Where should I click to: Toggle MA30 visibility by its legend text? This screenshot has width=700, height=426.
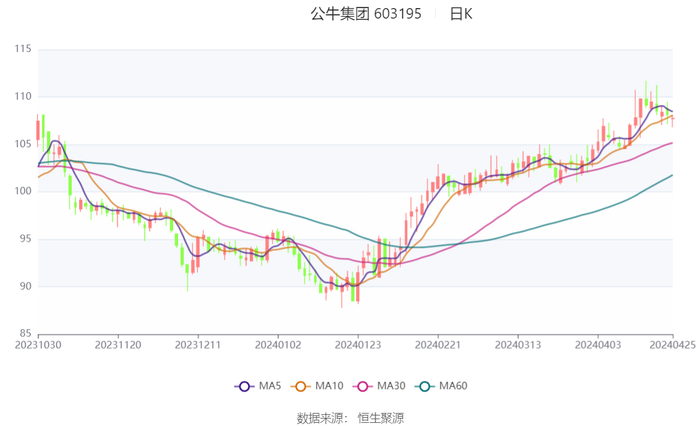click(393, 386)
